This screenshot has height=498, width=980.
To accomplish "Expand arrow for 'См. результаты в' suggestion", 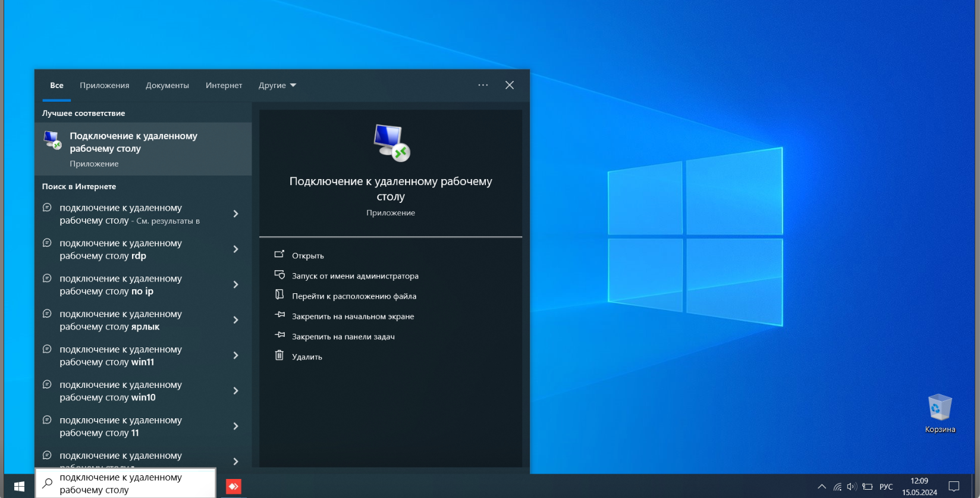I will coord(236,214).
